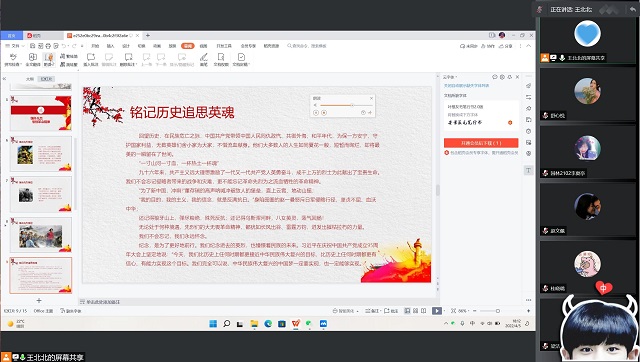Viewport: 640px width, 362px height.
Task: Click the orange download badge beside the font sample
Action: (510, 122)
